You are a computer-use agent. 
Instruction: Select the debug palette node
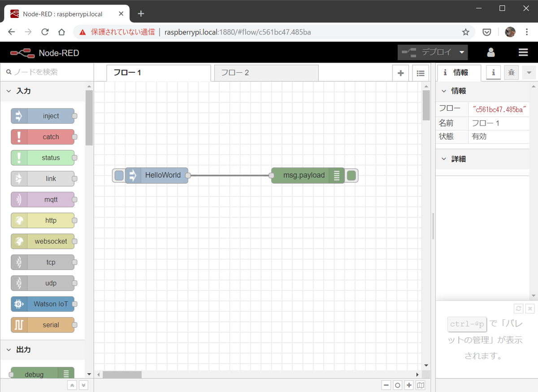(43, 374)
